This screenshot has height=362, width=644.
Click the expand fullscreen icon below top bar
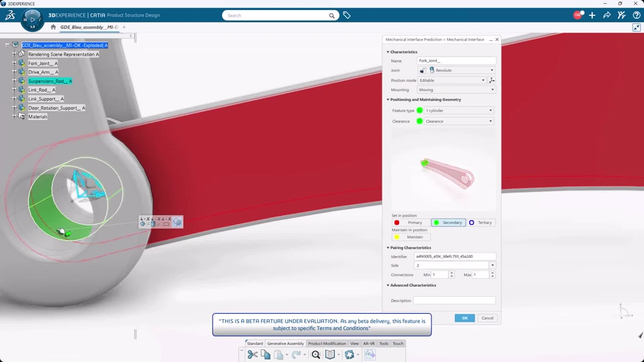[636, 27]
